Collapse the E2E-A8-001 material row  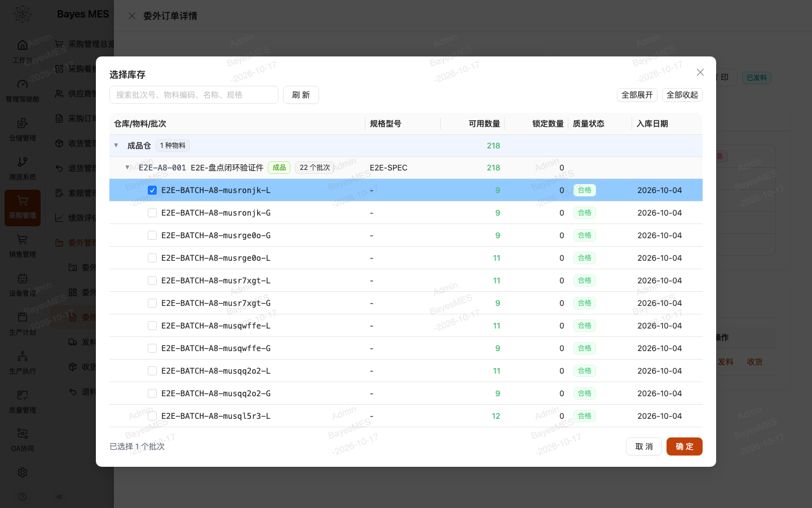pyautogui.click(x=127, y=168)
